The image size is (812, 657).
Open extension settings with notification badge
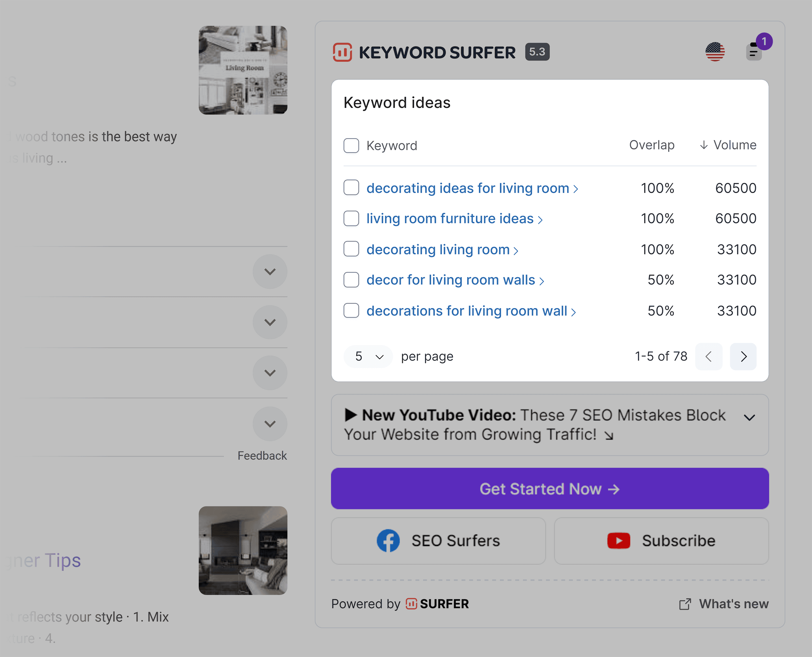[x=754, y=53]
